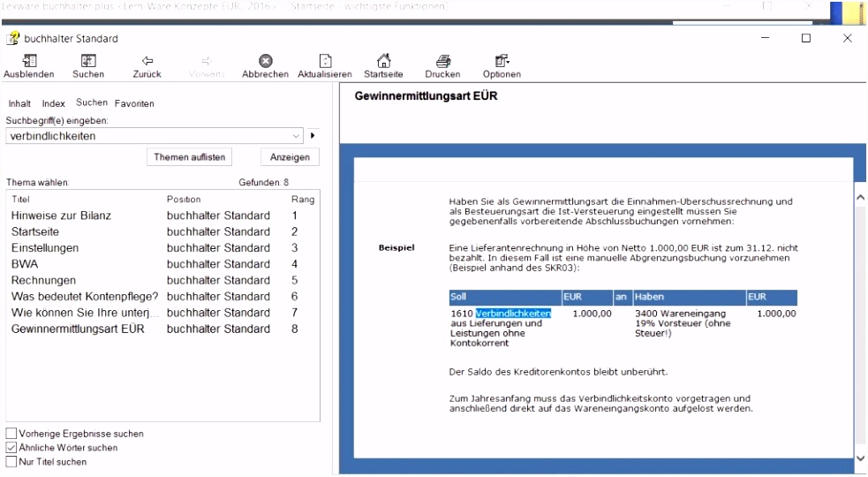Select the BWA search result
868x477 pixels.
tap(162, 264)
